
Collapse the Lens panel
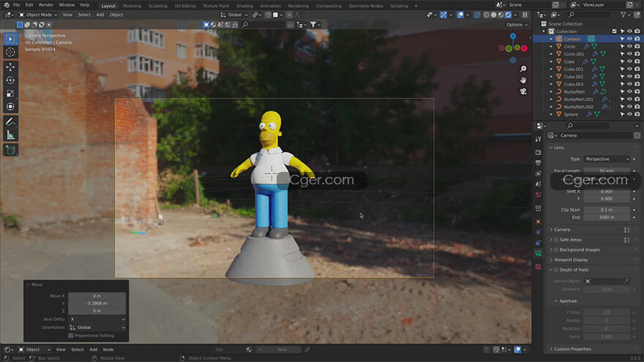tap(558, 148)
